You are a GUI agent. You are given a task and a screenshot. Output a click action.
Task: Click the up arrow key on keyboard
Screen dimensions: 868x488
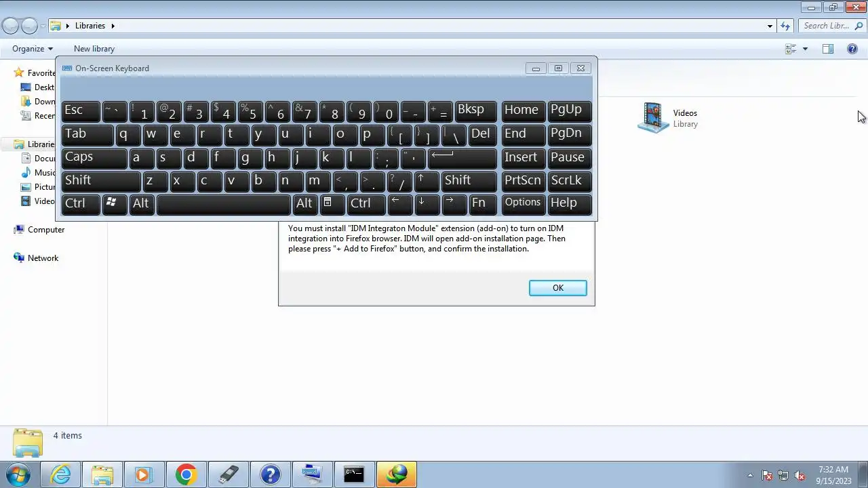tap(427, 181)
